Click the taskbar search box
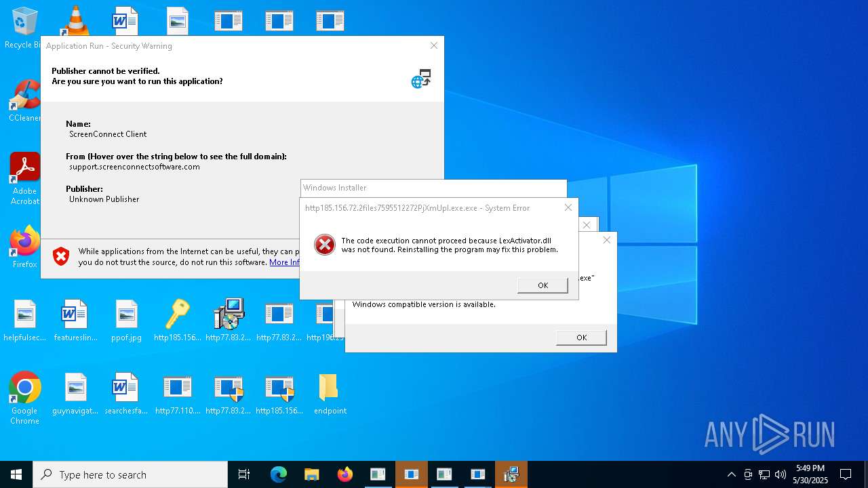This screenshot has height=488, width=868. coord(130,474)
